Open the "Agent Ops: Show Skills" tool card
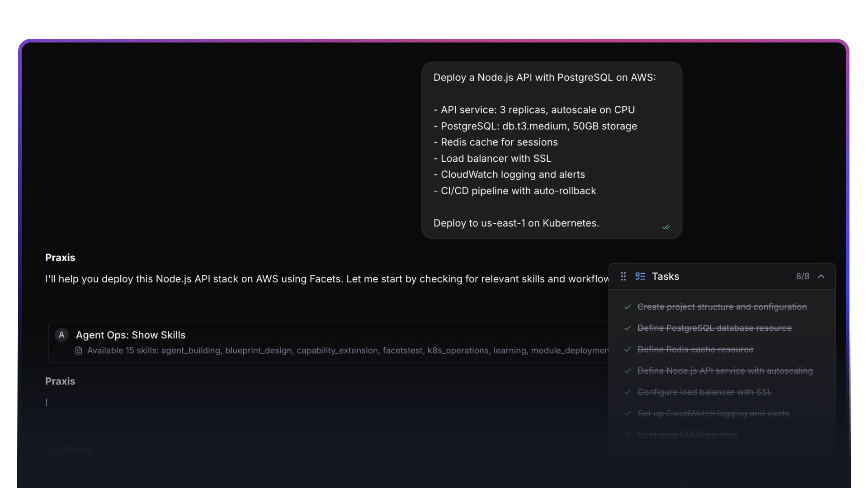Screen dimensions: 868x488 [131, 335]
